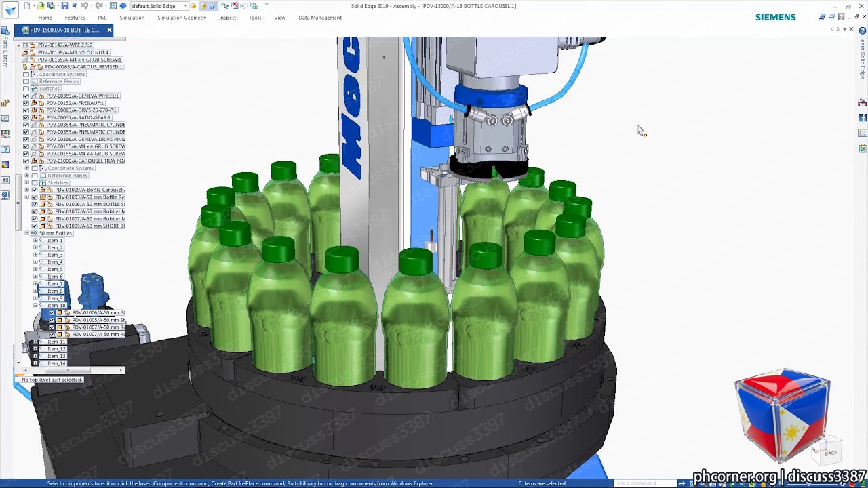Click the 'Find a command' search box
This screenshot has height=488, width=868.
pyautogui.click(x=644, y=483)
